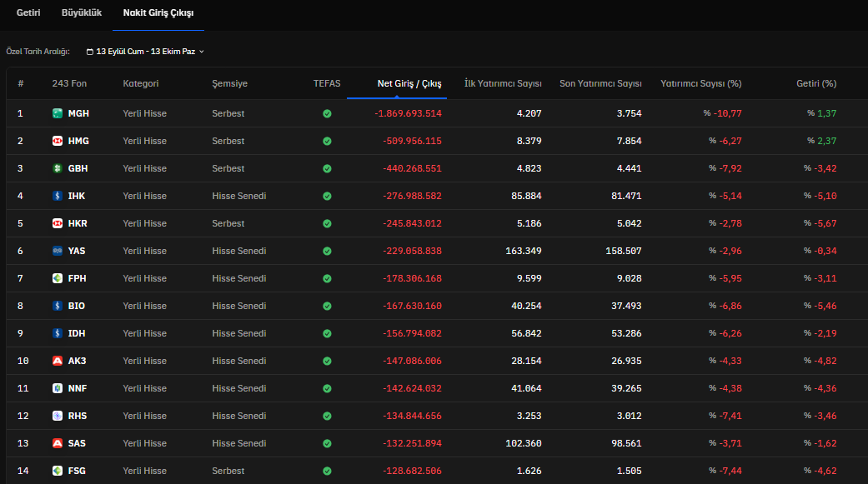Viewport: 868px width, 484px height.
Task: Click the green TEFAS checkmark for IHK
Action: pos(327,196)
